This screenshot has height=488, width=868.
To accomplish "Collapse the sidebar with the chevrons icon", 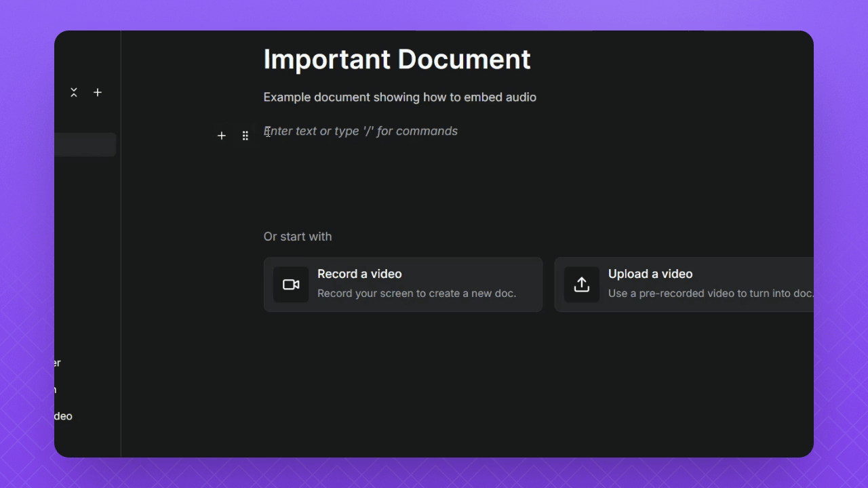I will (74, 92).
